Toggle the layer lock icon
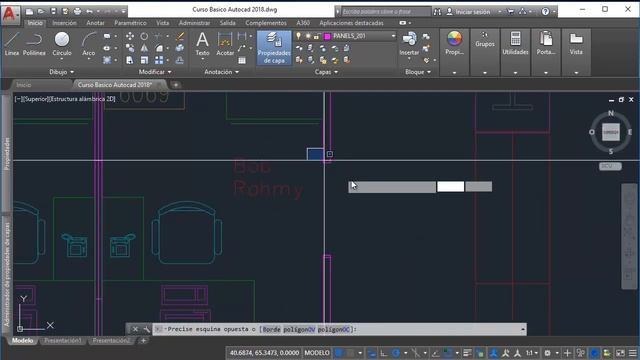 [x=316, y=36]
